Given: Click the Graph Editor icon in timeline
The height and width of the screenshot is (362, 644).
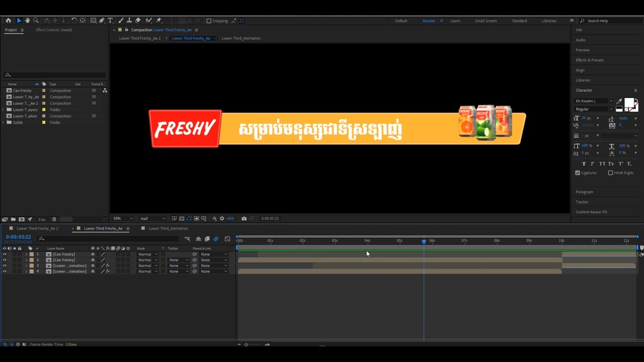Looking at the screenshot, I should 227,239.
